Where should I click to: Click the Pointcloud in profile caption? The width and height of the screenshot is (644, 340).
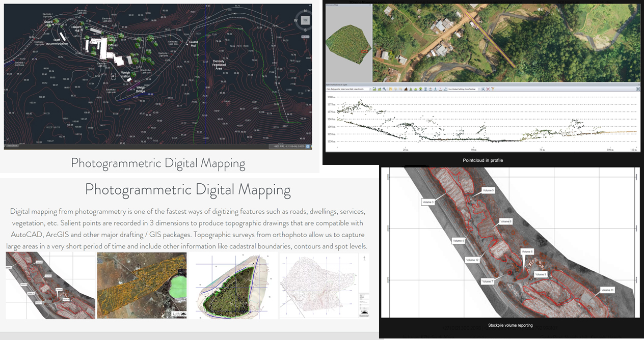pos(482,160)
